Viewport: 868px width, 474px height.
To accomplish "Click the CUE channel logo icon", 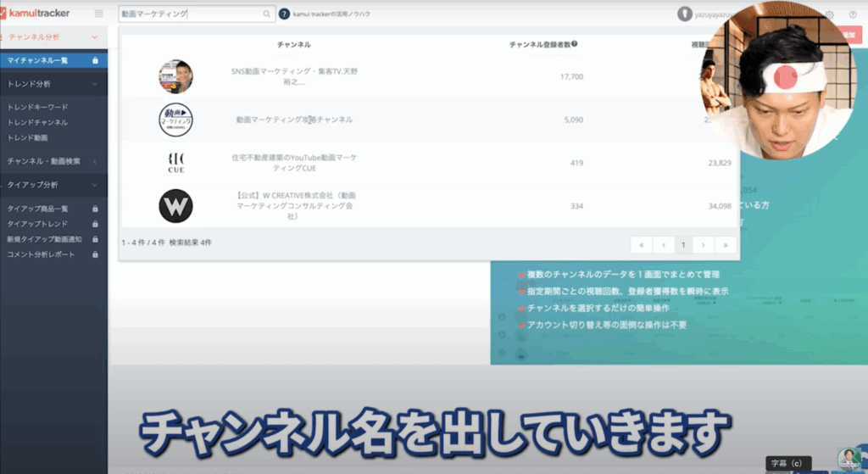I will (x=175, y=162).
